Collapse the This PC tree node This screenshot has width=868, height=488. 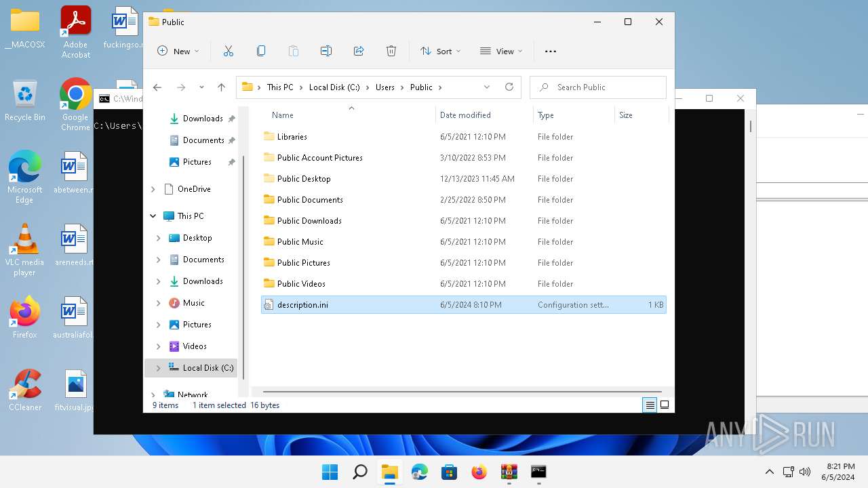click(153, 216)
